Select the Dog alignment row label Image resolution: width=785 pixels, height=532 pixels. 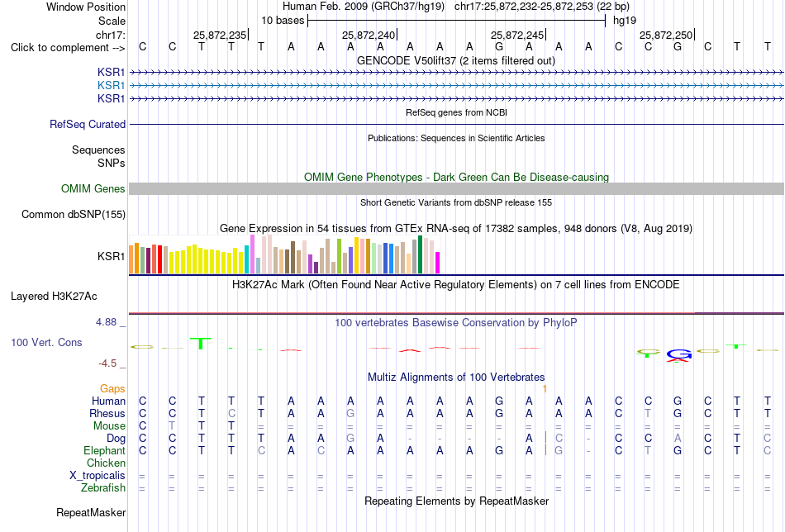point(116,439)
